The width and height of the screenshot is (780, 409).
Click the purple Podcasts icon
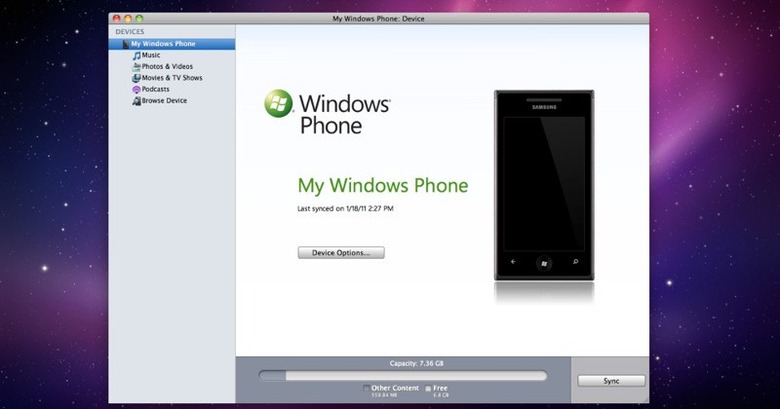(x=136, y=90)
